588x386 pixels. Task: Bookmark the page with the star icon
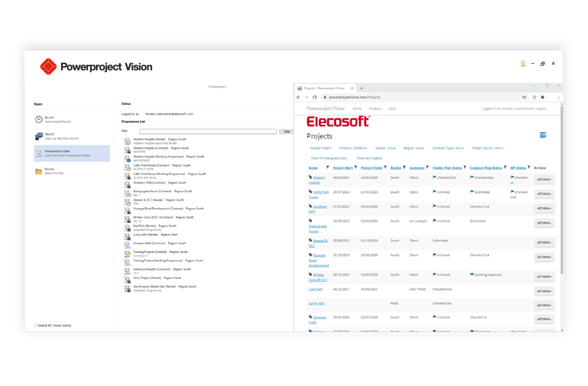(x=524, y=97)
